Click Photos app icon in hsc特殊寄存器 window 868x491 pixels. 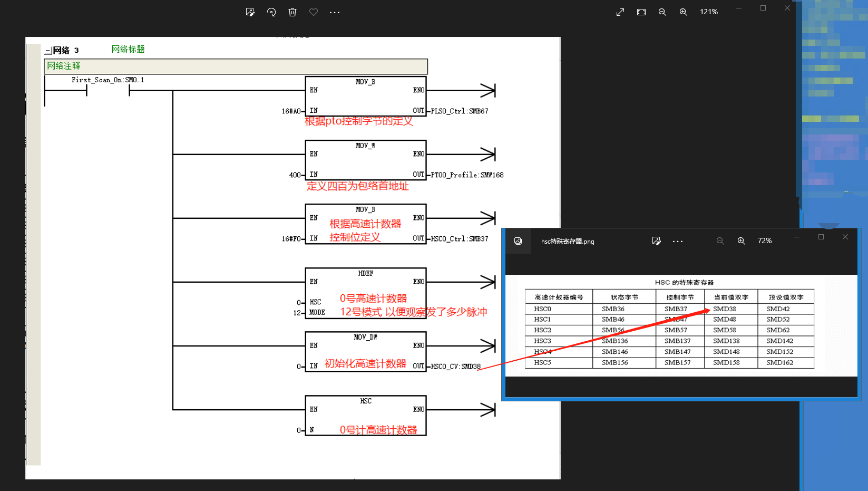518,241
